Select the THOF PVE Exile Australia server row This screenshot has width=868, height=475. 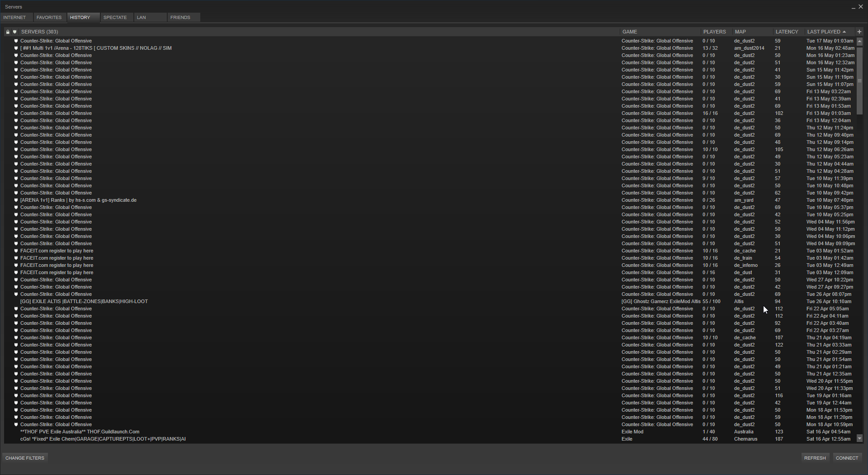point(430,432)
